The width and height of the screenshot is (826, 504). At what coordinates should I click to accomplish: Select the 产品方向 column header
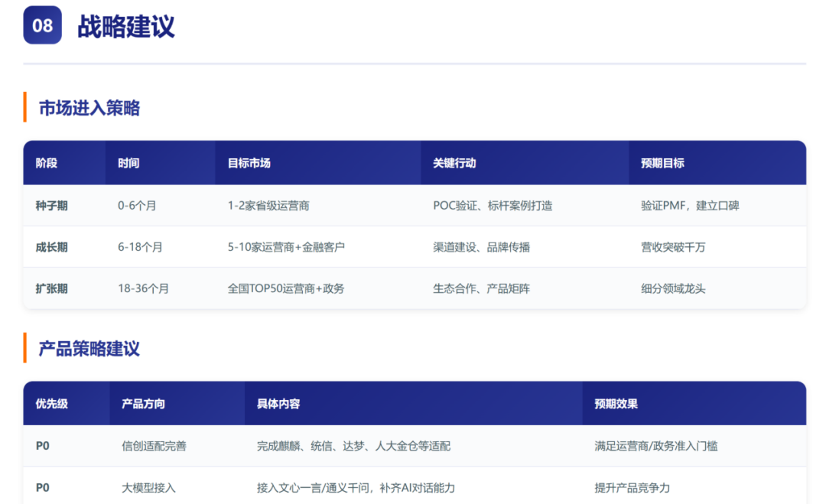tap(143, 403)
